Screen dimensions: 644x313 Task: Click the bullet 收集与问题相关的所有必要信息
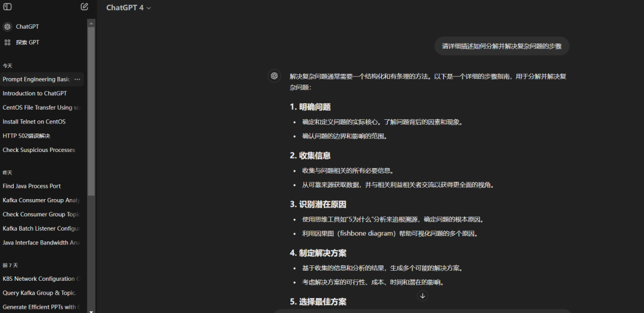click(x=348, y=171)
